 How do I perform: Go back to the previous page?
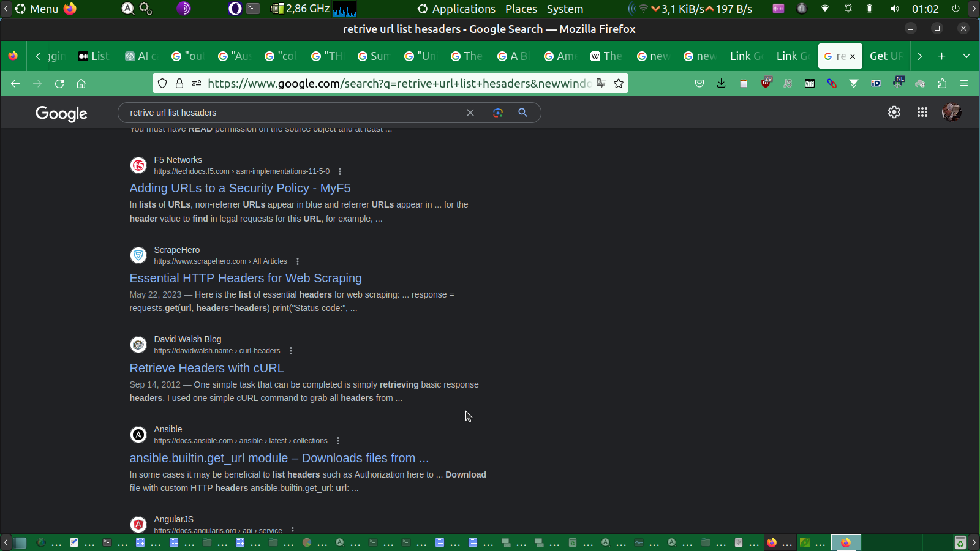15,83
